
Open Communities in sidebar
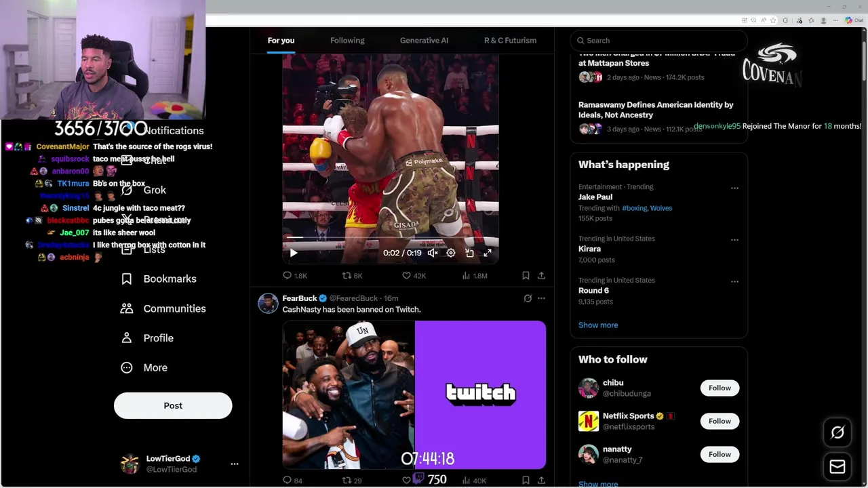[163, 308]
